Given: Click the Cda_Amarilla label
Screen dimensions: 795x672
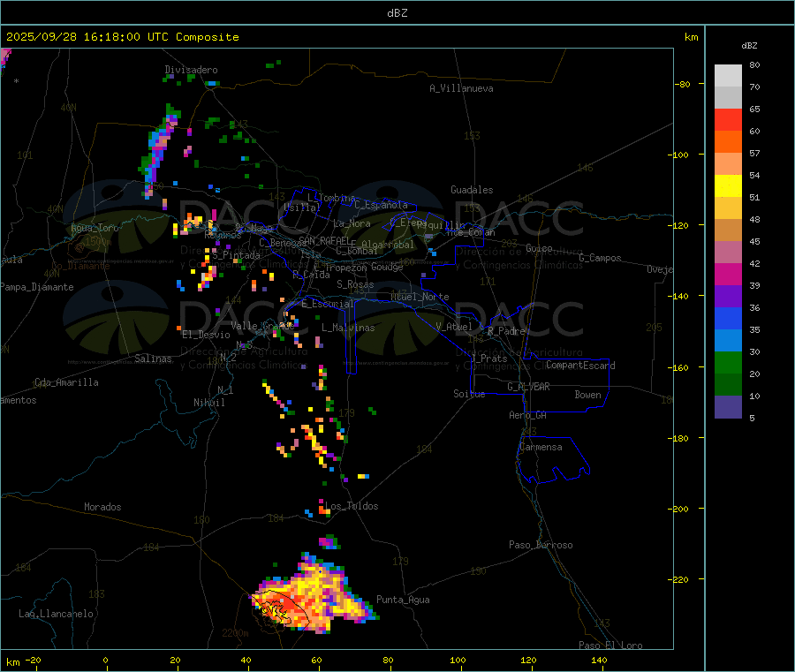Looking at the screenshot, I should [66, 382].
